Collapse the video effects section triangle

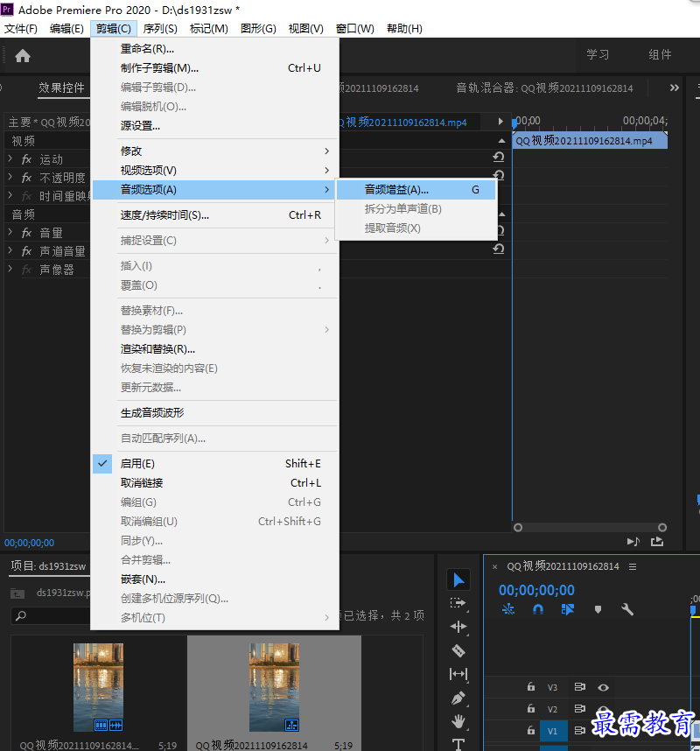[x=501, y=141]
